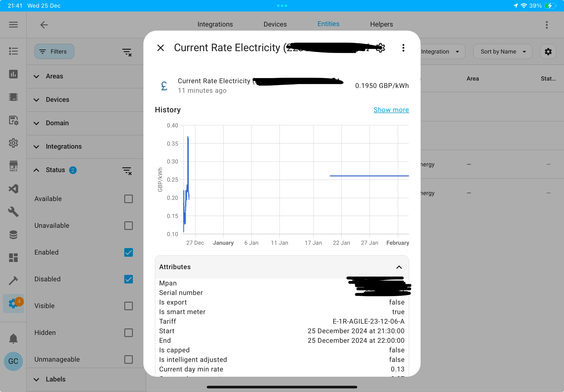Click the Show more history link
564x392 pixels.
coord(391,110)
